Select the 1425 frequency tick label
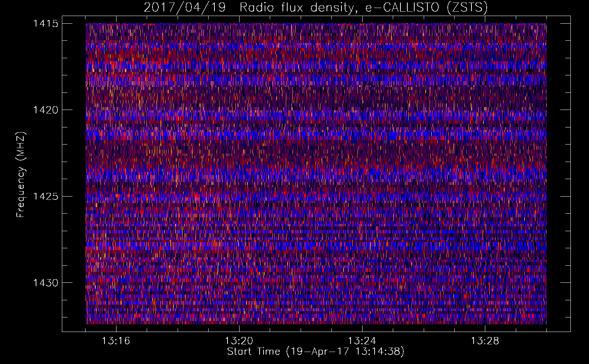This screenshot has height=364, width=589. 46,197
